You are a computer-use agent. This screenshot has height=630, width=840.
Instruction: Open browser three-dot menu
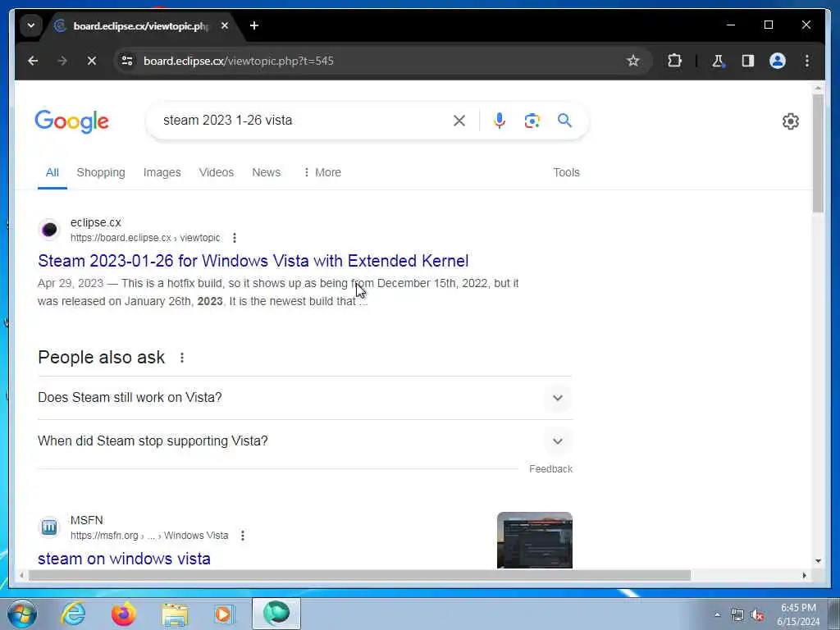coord(807,61)
